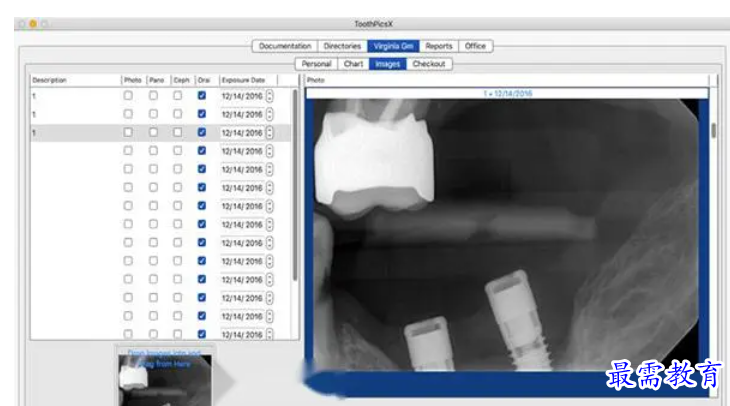
Task: Click the image list vertical scrollbar
Action: tap(295, 180)
